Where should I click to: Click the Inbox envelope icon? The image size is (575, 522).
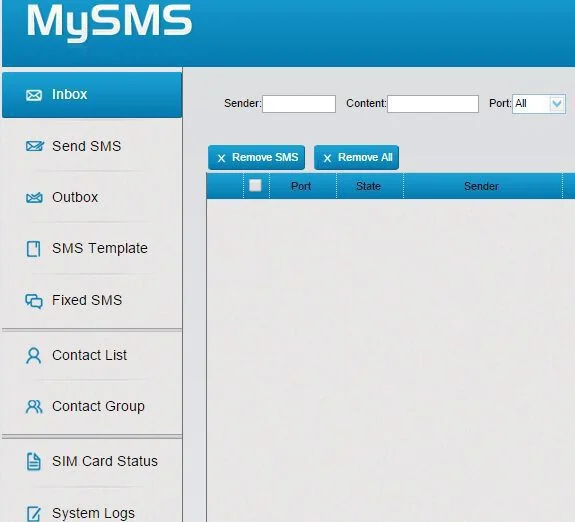34,95
